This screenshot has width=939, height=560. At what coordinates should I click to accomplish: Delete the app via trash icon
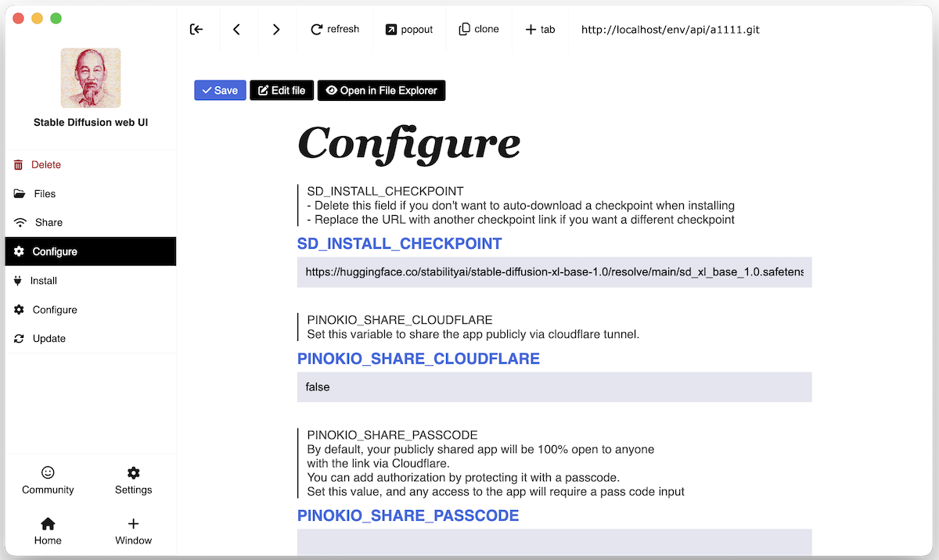pos(19,165)
